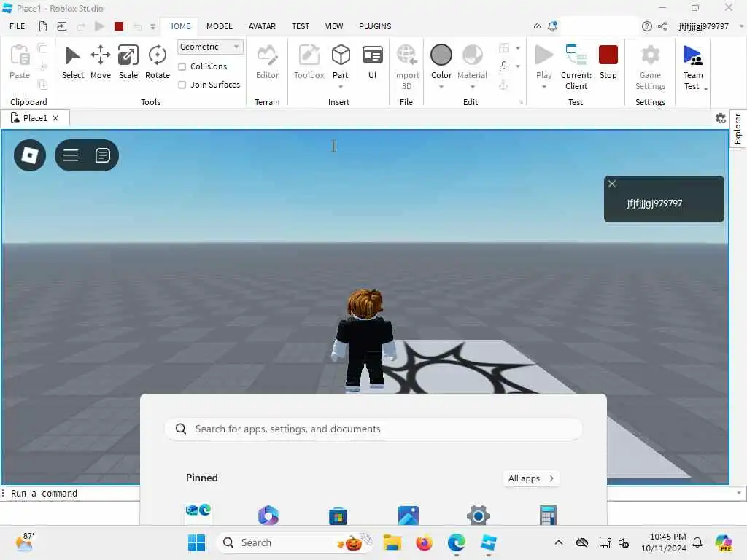Viewport: 747px width, 560px height.
Task: Click the Paste clipboard icon
Action: tap(20, 55)
